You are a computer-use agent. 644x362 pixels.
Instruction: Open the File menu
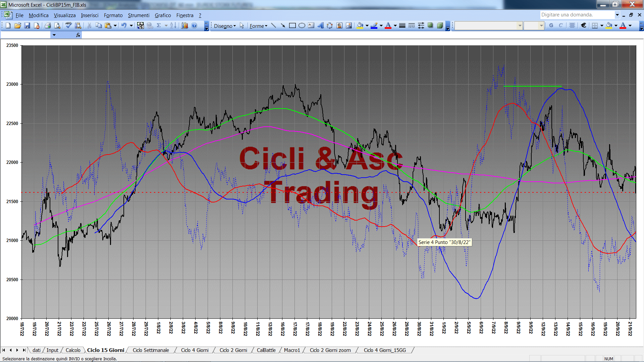(x=19, y=15)
